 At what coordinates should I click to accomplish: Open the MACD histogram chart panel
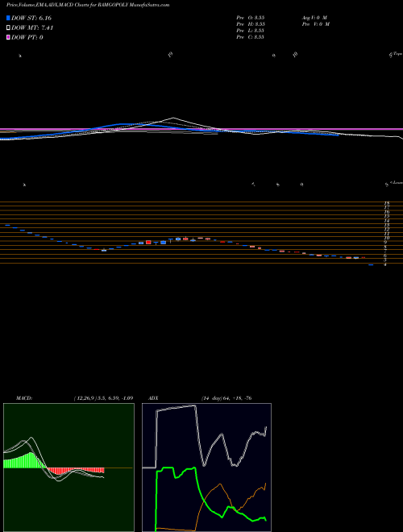pos(69,468)
